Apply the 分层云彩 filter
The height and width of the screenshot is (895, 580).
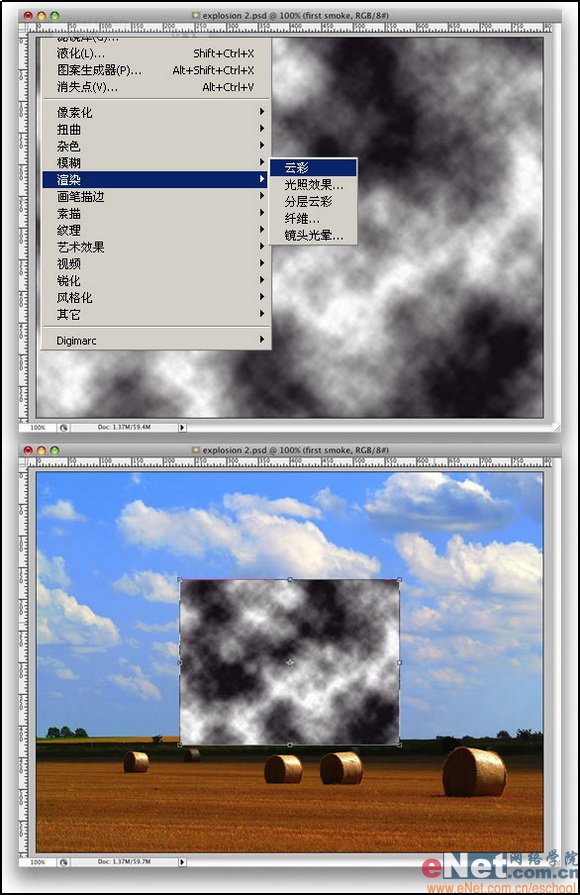point(313,201)
